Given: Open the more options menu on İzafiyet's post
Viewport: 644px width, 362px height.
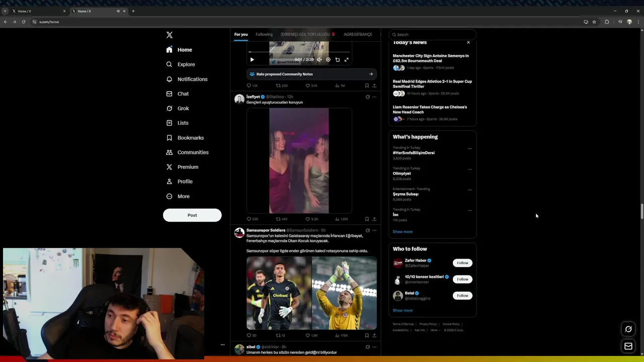Looking at the screenshot, I should (x=374, y=97).
